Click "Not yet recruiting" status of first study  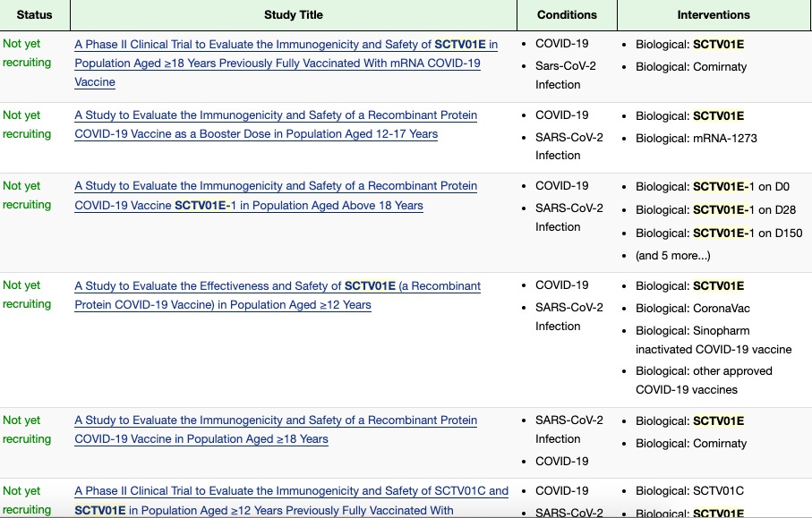coord(27,53)
